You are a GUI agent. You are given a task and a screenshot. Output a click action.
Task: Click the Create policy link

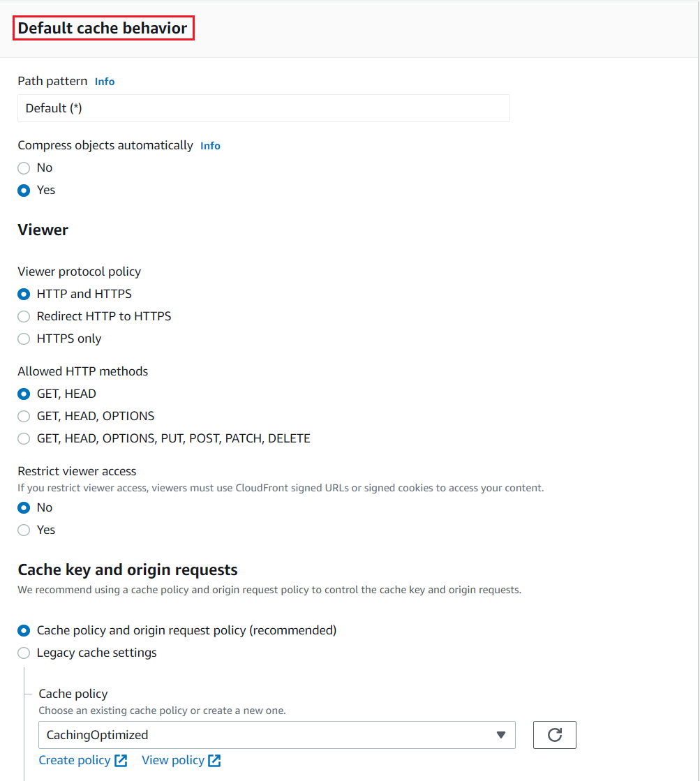[x=75, y=760]
